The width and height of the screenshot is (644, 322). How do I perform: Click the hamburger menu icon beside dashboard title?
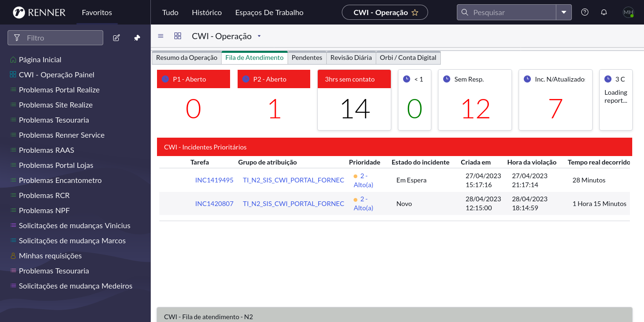tap(161, 36)
